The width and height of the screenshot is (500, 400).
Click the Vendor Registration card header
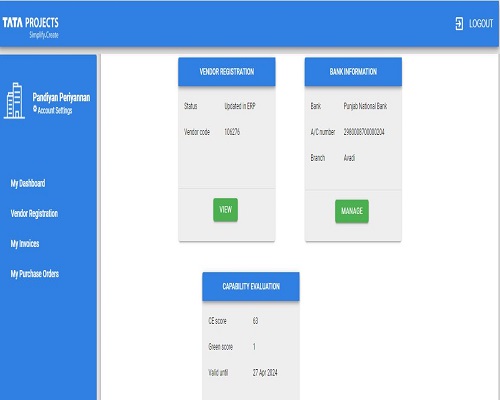(227, 72)
